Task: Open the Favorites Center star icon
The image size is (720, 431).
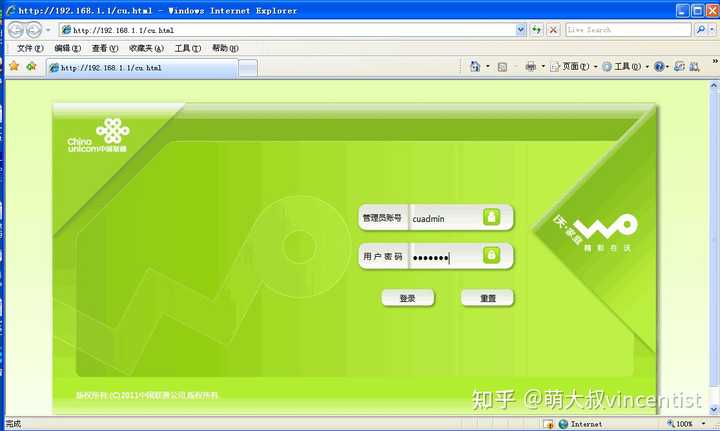Action: pos(14,67)
